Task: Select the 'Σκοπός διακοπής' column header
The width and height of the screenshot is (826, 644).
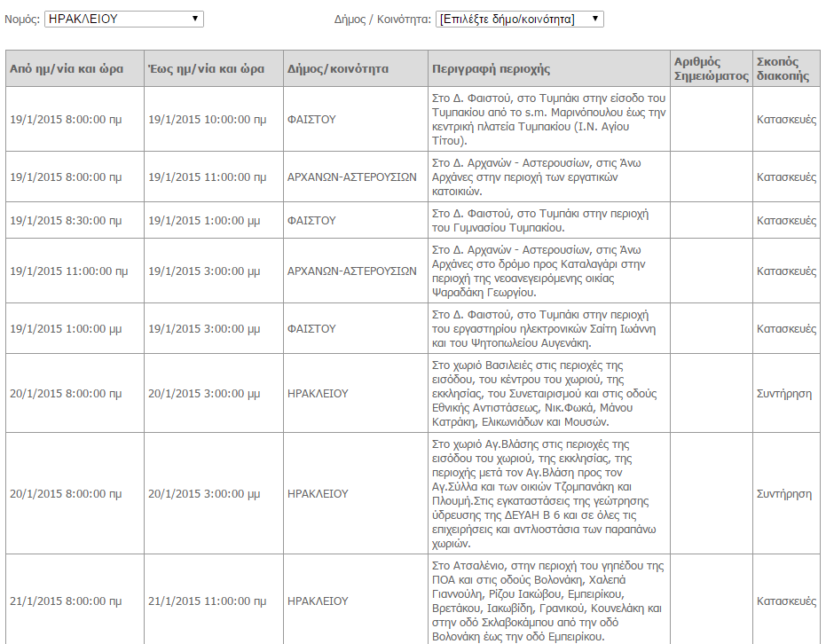Action: [783, 69]
